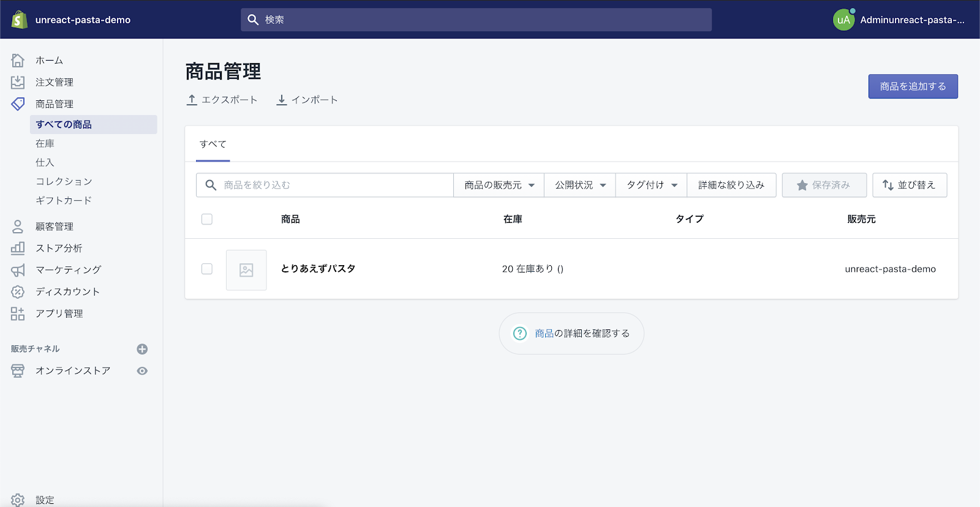980x507 pixels.
Task: Open the とりあえずパスタ product
Action: [x=318, y=269]
